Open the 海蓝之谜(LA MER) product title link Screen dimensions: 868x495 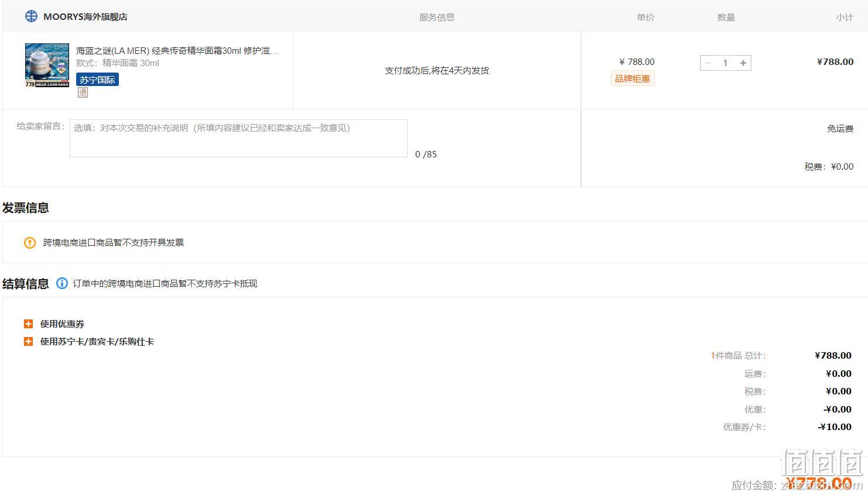click(177, 51)
